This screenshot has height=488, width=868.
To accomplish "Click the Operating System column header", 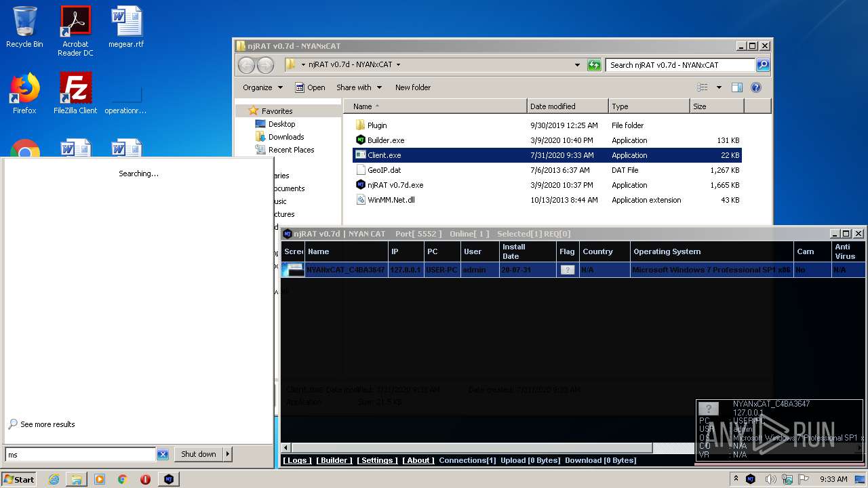I will pos(712,251).
